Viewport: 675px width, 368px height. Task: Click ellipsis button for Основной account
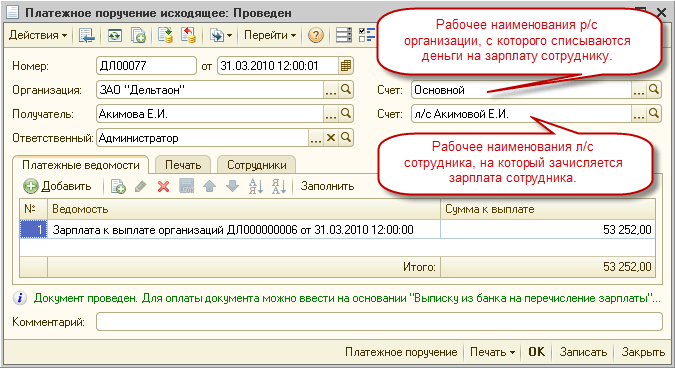coord(639,90)
